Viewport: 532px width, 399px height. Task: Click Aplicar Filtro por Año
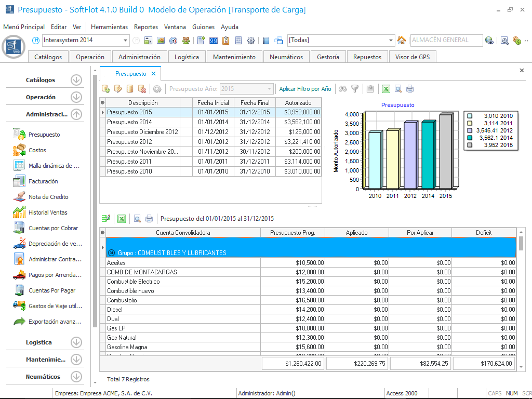[305, 89]
